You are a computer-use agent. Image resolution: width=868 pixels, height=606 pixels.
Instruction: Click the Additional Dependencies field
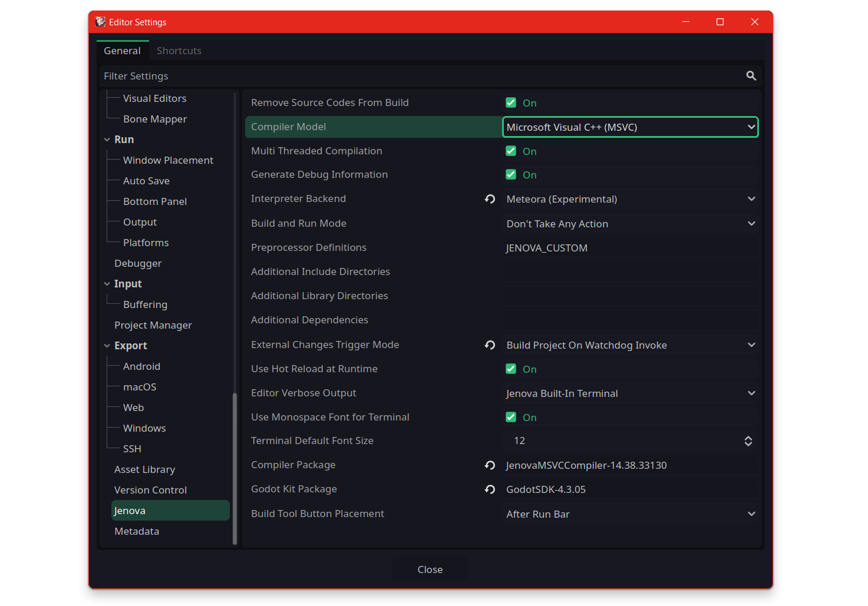tap(630, 320)
